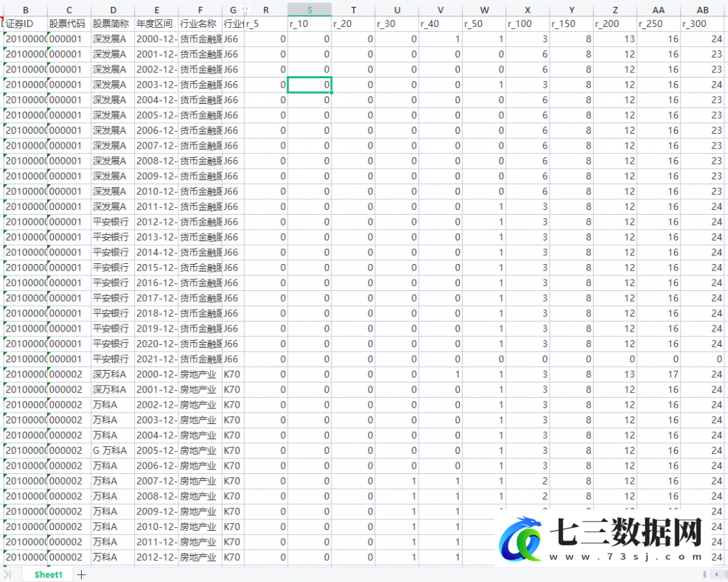Click the r_5 header cell
Viewport: 728px width, 582px height.
[266, 23]
